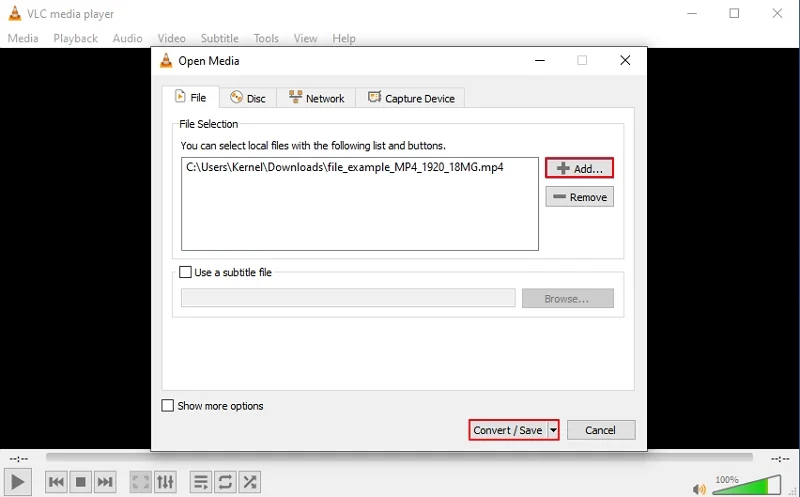Click the elapsed time label left of seek bar
This screenshot has height=497, width=800.
tap(19, 459)
